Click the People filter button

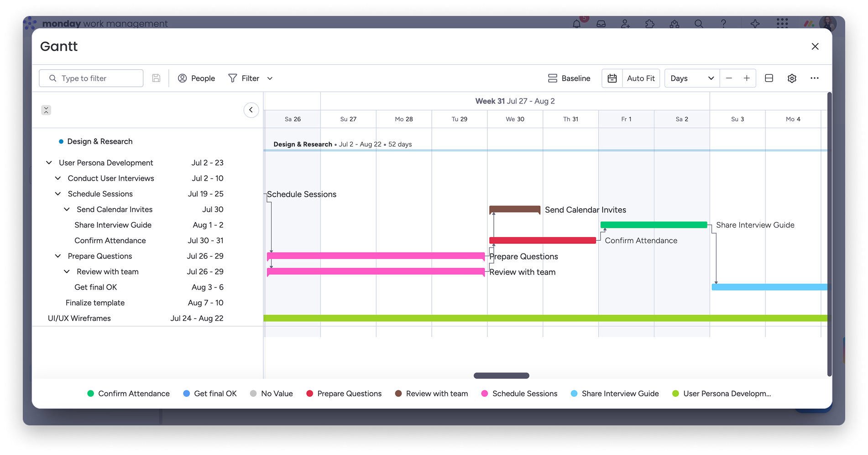pyautogui.click(x=197, y=78)
